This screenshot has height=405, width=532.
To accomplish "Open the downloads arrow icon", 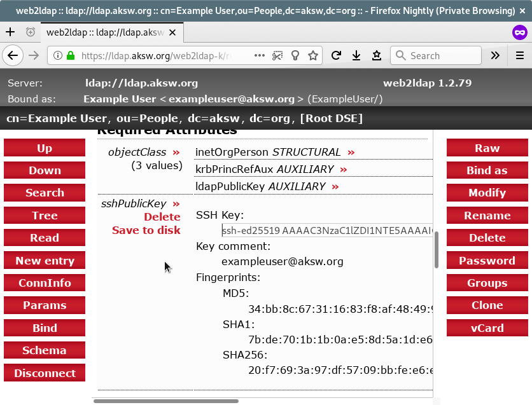I will (356, 55).
